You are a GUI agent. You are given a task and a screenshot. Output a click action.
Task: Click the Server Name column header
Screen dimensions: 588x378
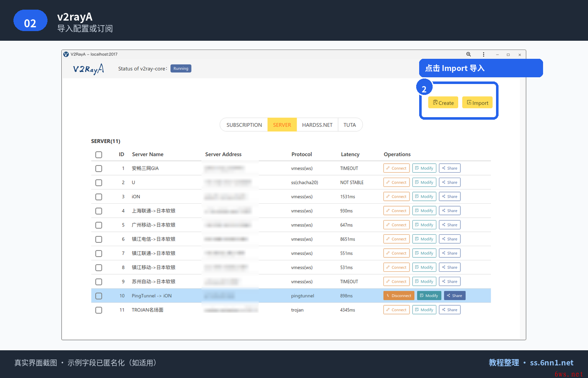pyautogui.click(x=148, y=154)
